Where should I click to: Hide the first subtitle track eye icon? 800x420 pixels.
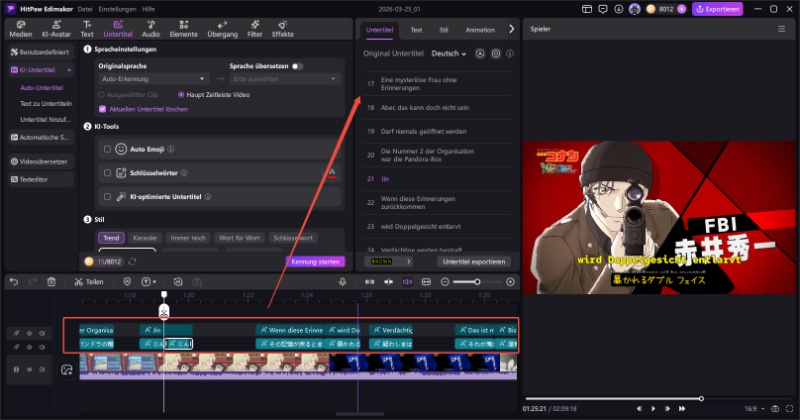(x=29, y=333)
